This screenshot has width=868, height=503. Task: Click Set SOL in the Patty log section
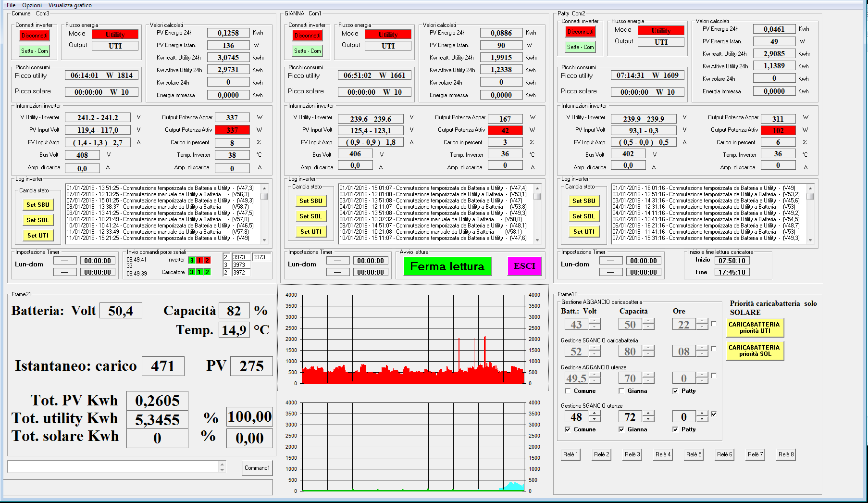point(584,216)
